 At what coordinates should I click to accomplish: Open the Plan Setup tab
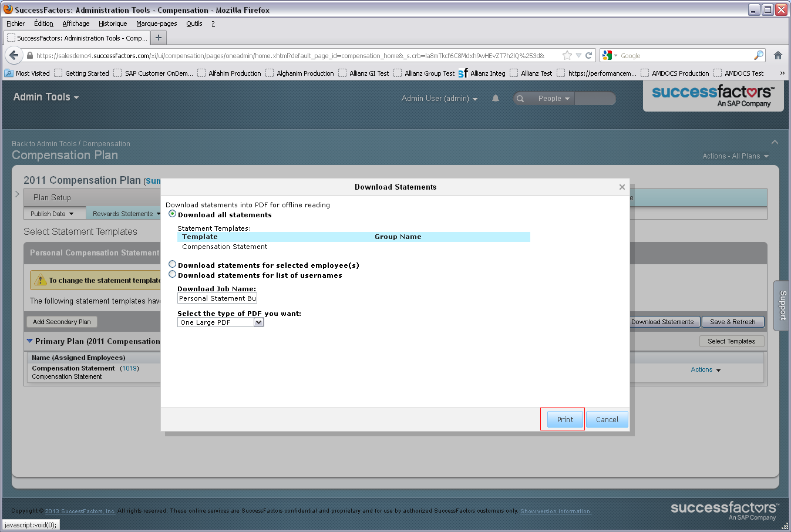click(52, 197)
